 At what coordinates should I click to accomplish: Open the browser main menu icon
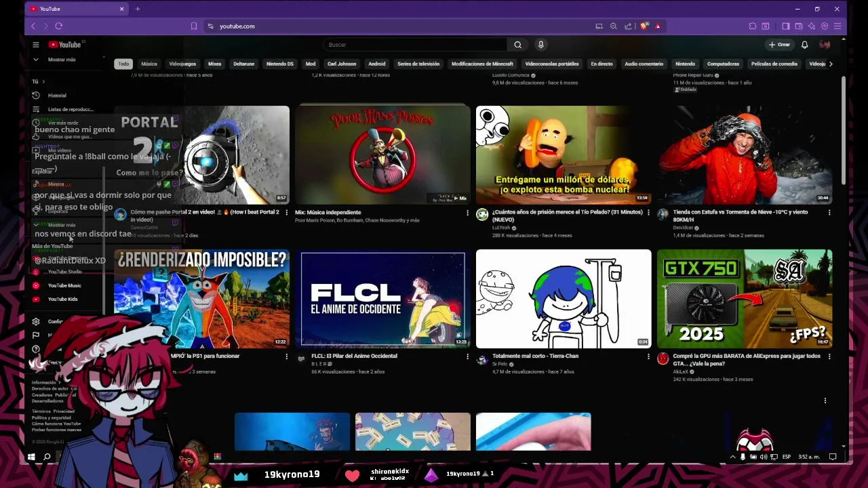point(837,26)
